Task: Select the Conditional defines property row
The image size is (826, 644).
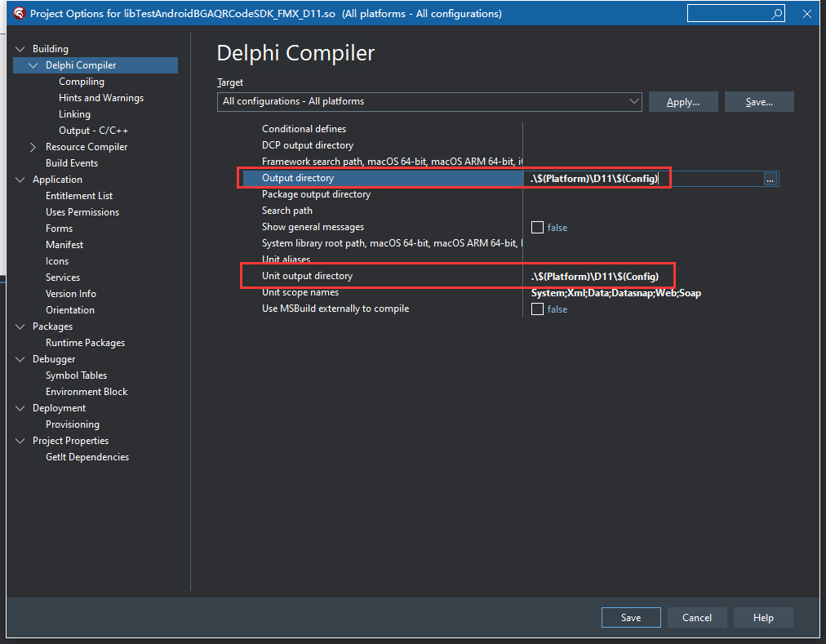Action: click(x=304, y=129)
